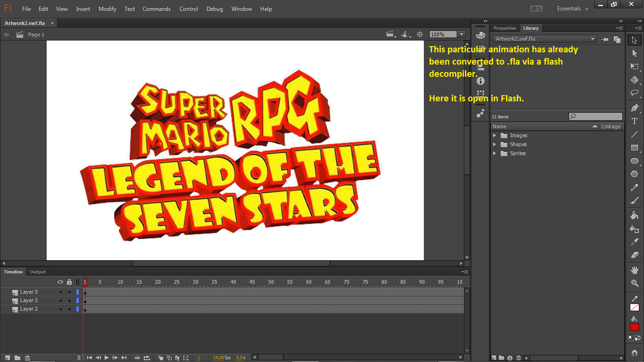This screenshot has height=362, width=644.
Task: Select the Eraser tool
Action: pyautogui.click(x=635, y=255)
